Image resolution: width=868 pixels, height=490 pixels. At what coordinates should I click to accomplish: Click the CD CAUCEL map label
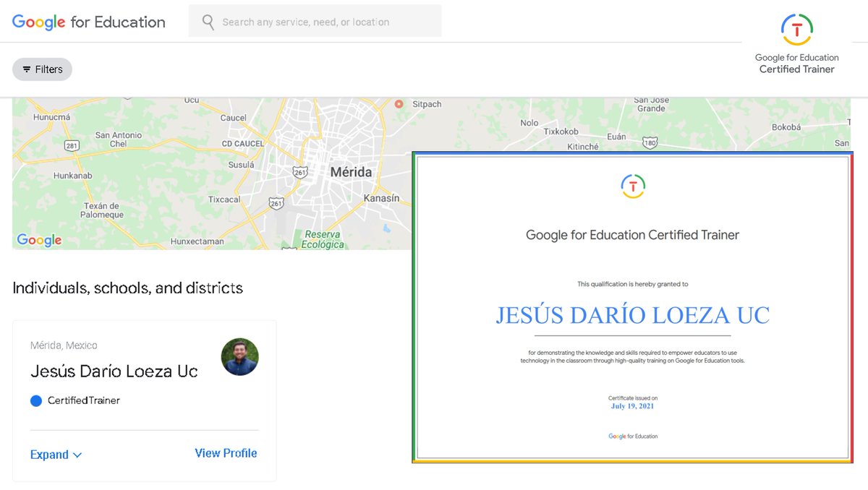click(242, 144)
